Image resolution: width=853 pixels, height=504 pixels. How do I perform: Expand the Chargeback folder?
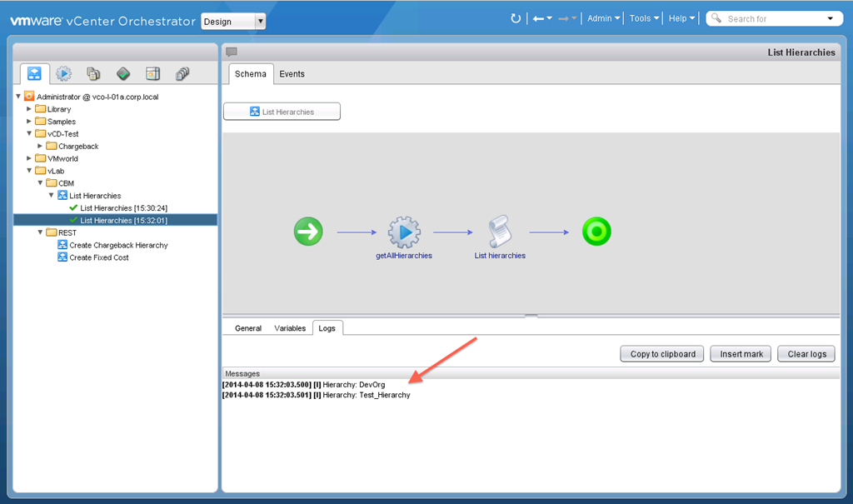pos(40,146)
